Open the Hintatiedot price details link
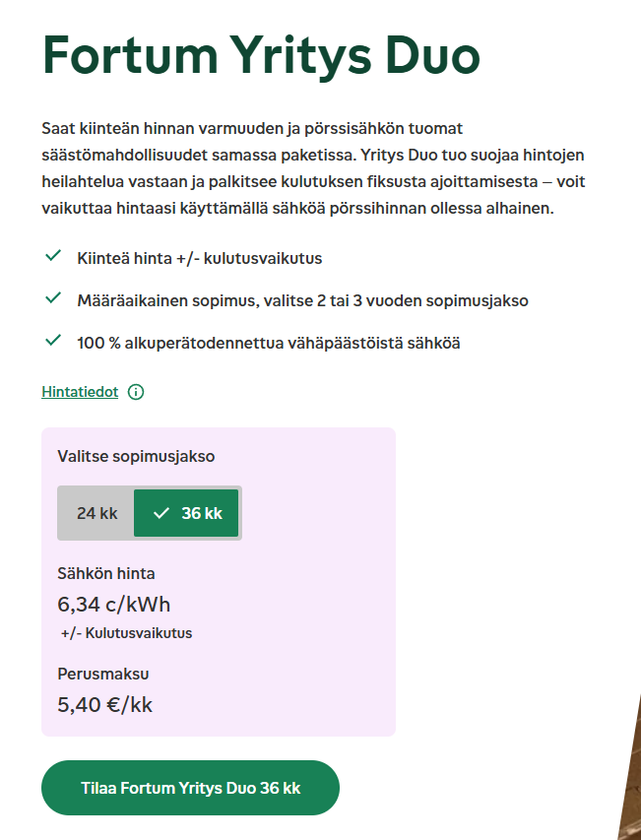The height and width of the screenshot is (840, 641). click(x=80, y=392)
